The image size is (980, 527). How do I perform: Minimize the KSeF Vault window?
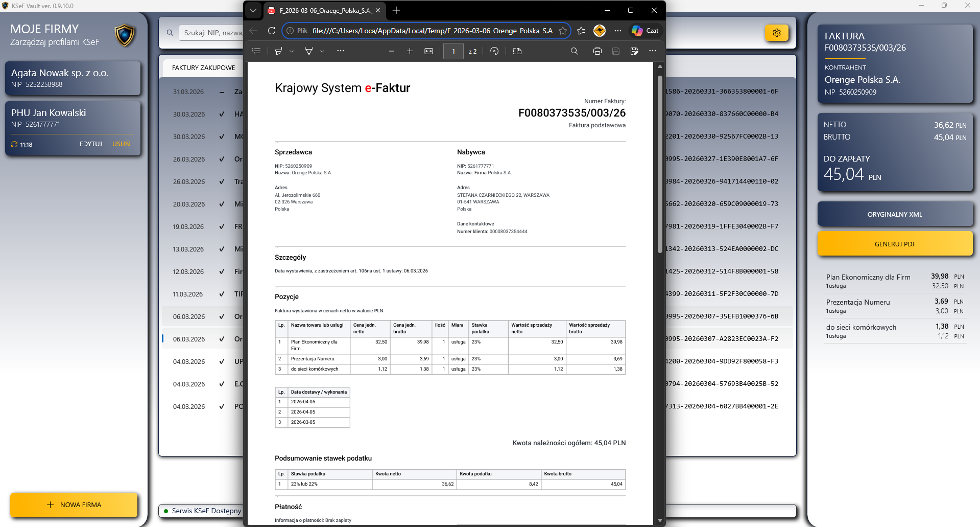pos(921,6)
